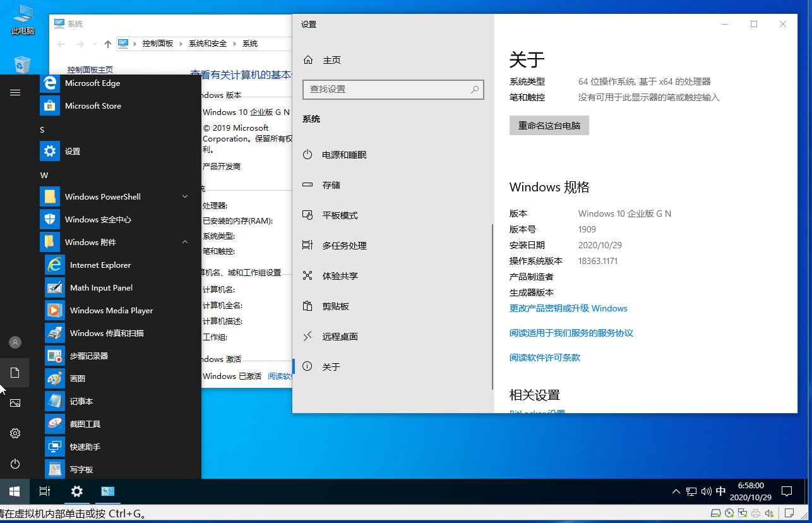Expand Start menu hamburger navigation
Image resolution: width=812 pixels, height=523 pixels.
pos(15,92)
